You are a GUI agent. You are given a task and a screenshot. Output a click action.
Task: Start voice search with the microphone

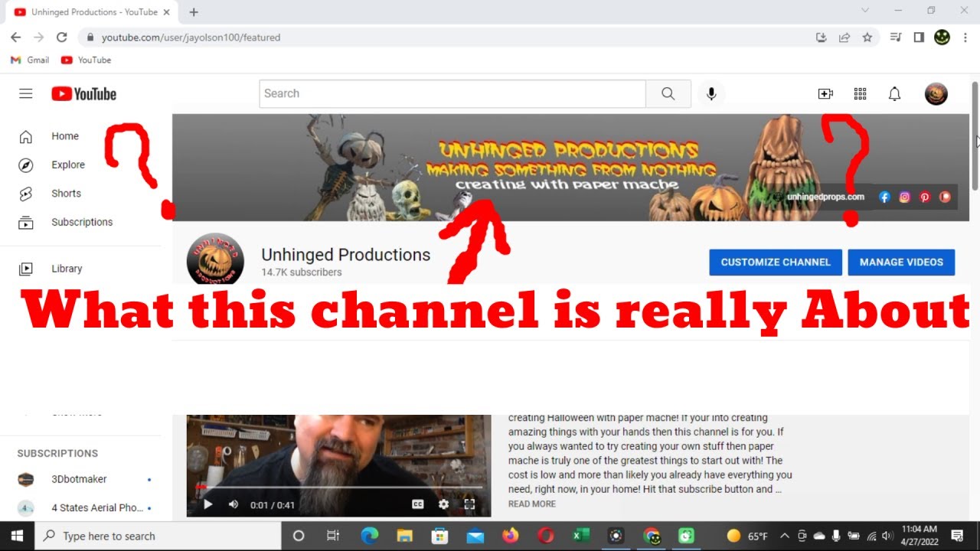pyautogui.click(x=711, y=93)
